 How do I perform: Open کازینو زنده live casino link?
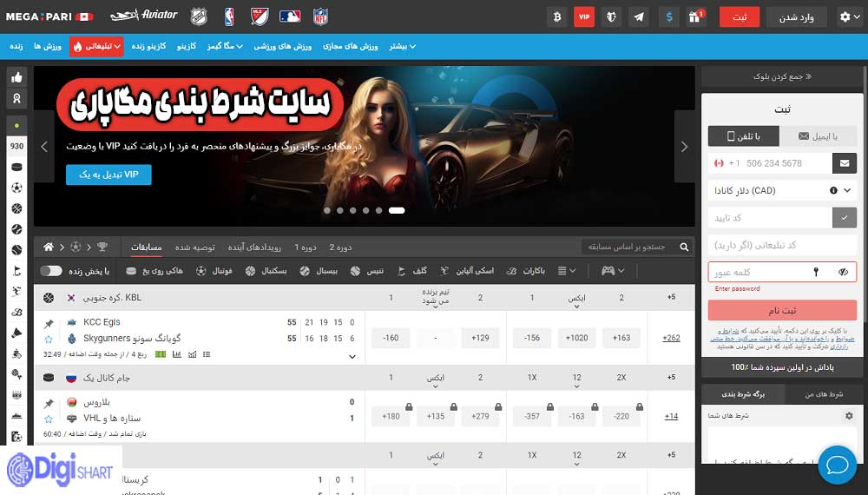tap(148, 47)
